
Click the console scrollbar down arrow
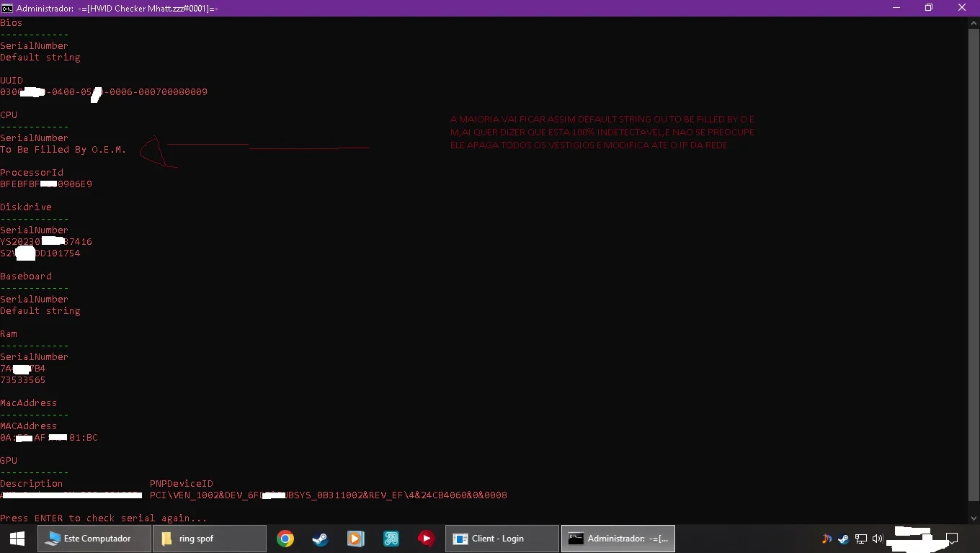coord(974,518)
